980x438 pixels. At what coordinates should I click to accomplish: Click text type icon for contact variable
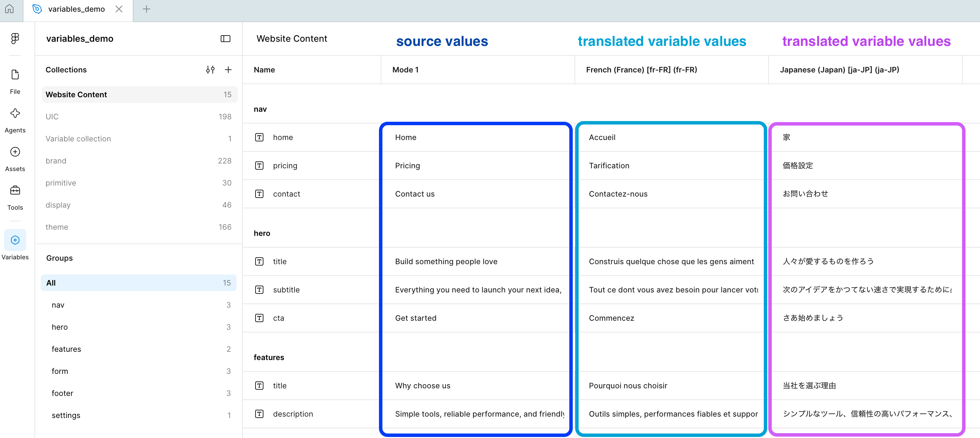point(259,194)
